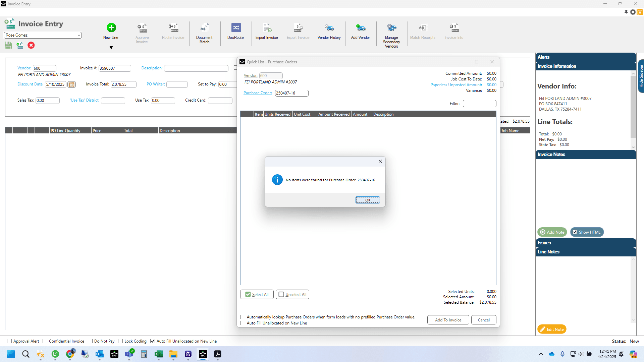The width and height of the screenshot is (644, 362).
Task: Open Windows Start menu
Action: [x=11, y=354]
